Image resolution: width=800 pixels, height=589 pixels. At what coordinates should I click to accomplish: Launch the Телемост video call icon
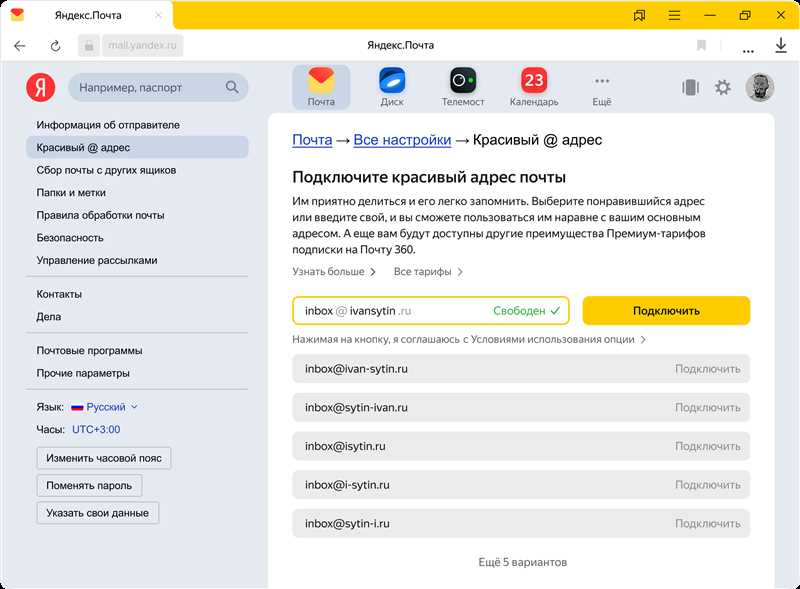coord(463,87)
